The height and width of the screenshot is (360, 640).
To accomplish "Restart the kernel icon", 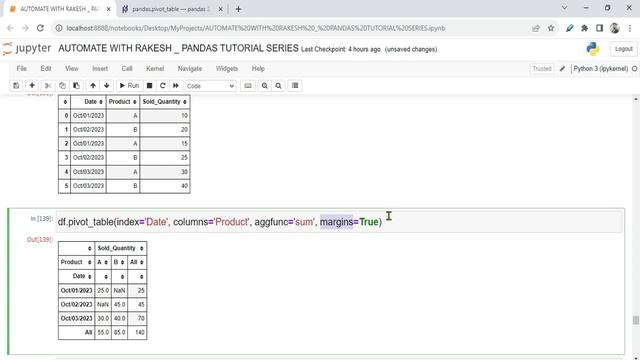I will point(162,86).
